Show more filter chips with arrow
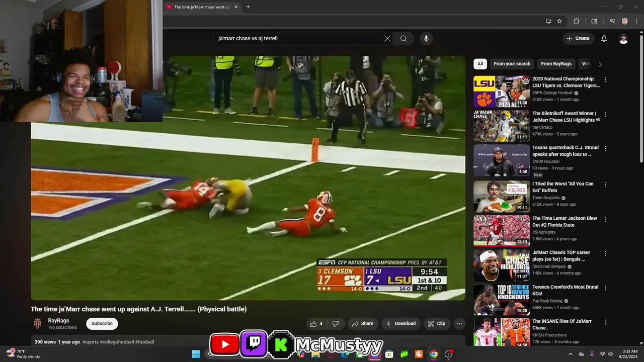 (x=600, y=64)
